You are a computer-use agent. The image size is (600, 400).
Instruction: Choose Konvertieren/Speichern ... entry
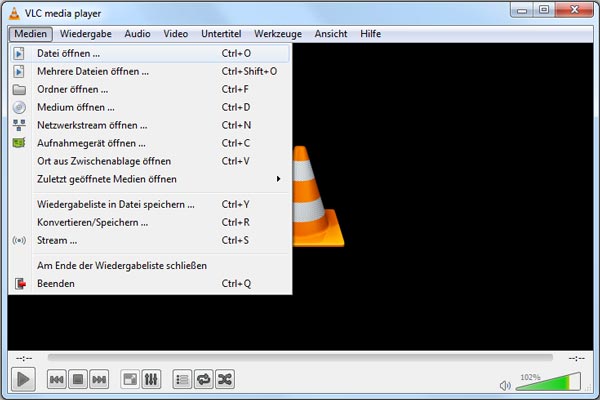150,222
